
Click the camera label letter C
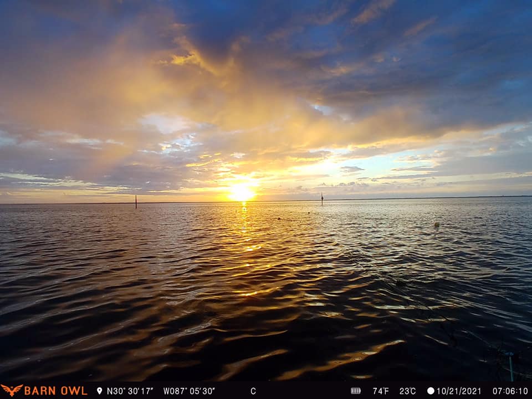tap(253, 391)
